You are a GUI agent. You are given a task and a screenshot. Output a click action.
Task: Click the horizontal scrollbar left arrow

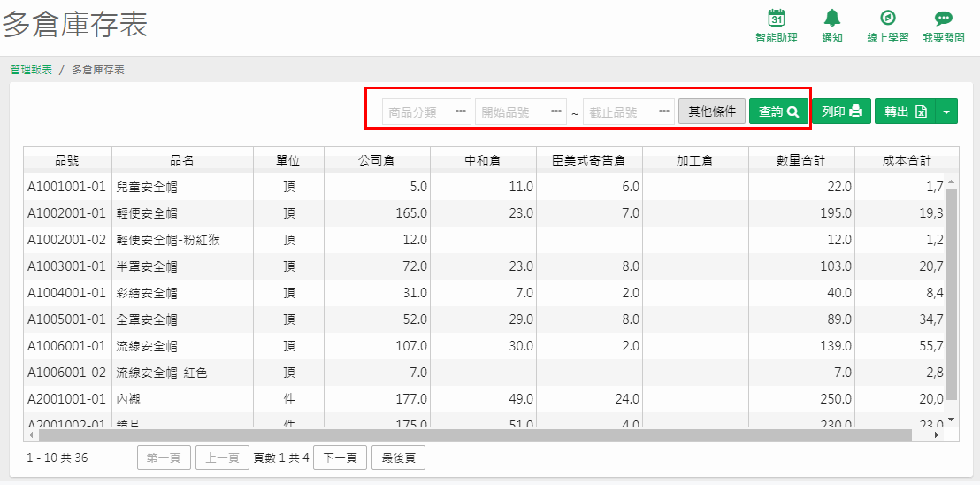coord(32,435)
